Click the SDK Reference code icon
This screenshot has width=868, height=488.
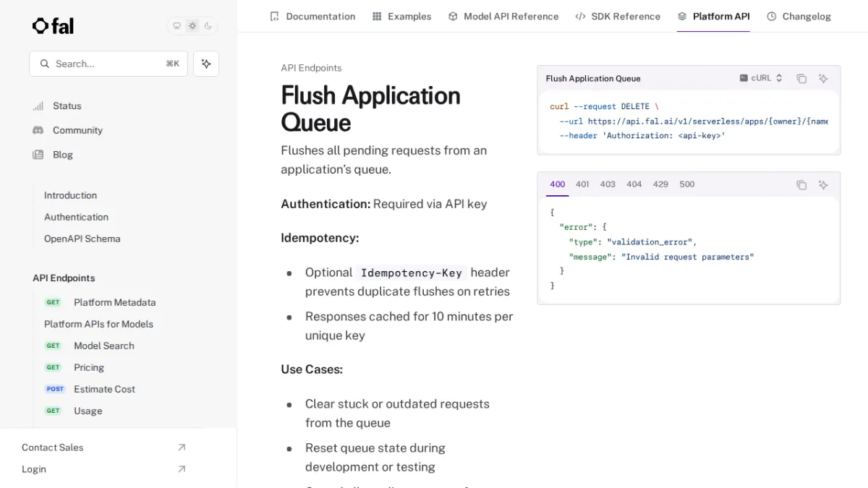point(580,16)
